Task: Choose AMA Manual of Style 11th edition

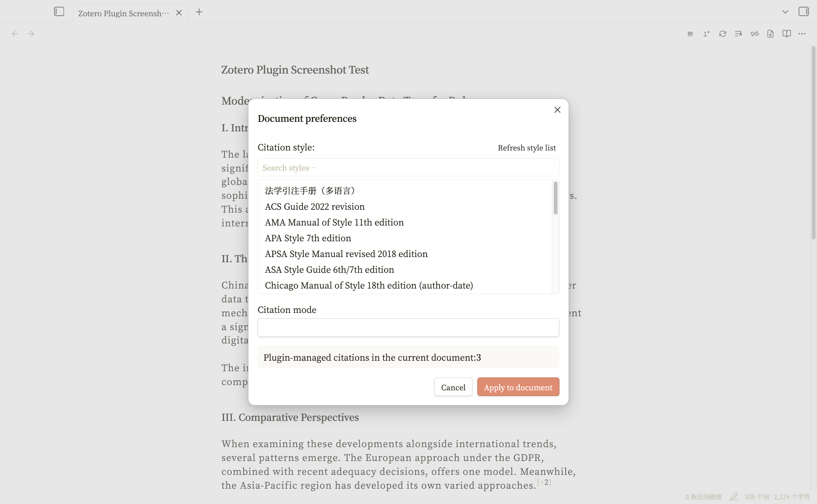Action: 405,223
